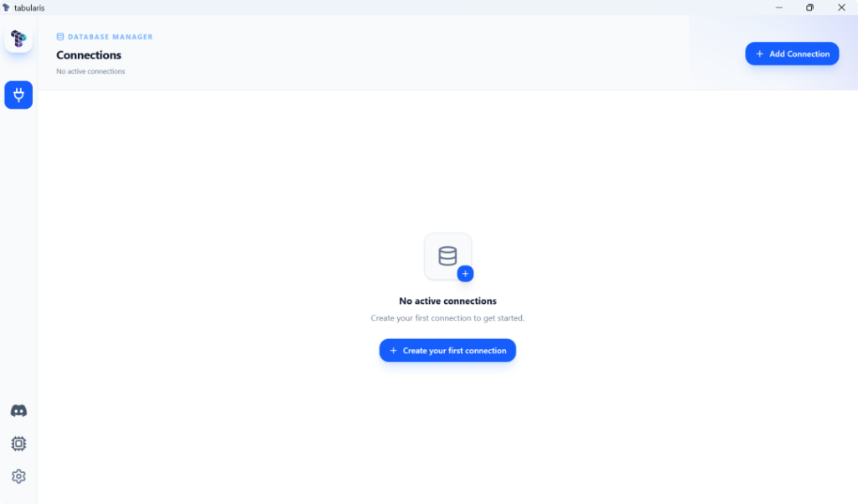Click the 'Create your first connection to get started' text

pyautogui.click(x=447, y=318)
